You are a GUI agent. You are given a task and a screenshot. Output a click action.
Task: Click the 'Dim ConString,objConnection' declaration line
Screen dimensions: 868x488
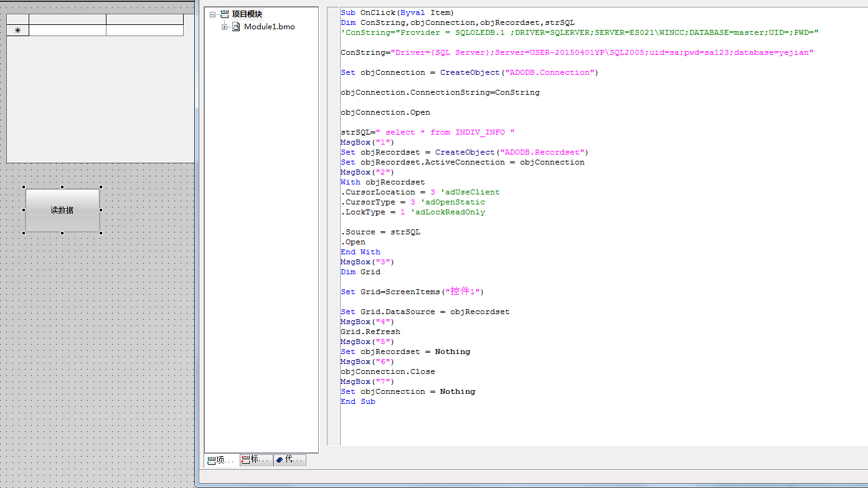pos(458,22)
